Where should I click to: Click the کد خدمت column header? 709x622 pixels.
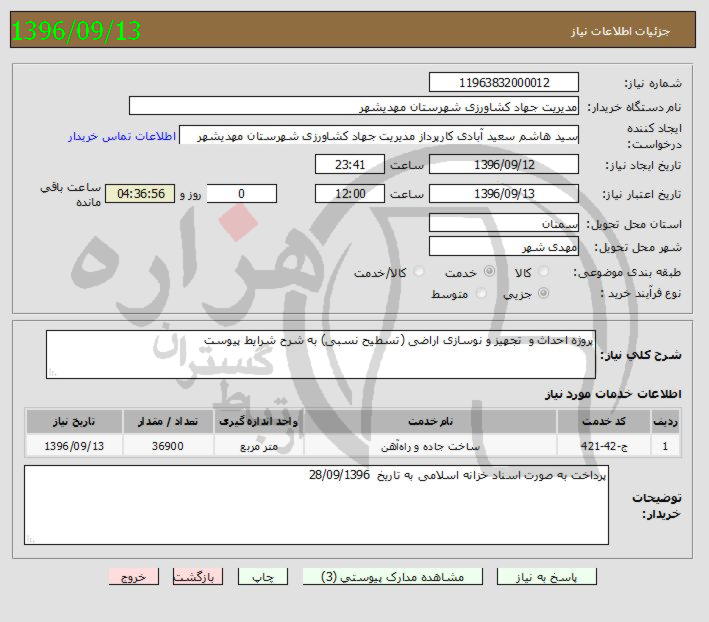click(604, 421)
